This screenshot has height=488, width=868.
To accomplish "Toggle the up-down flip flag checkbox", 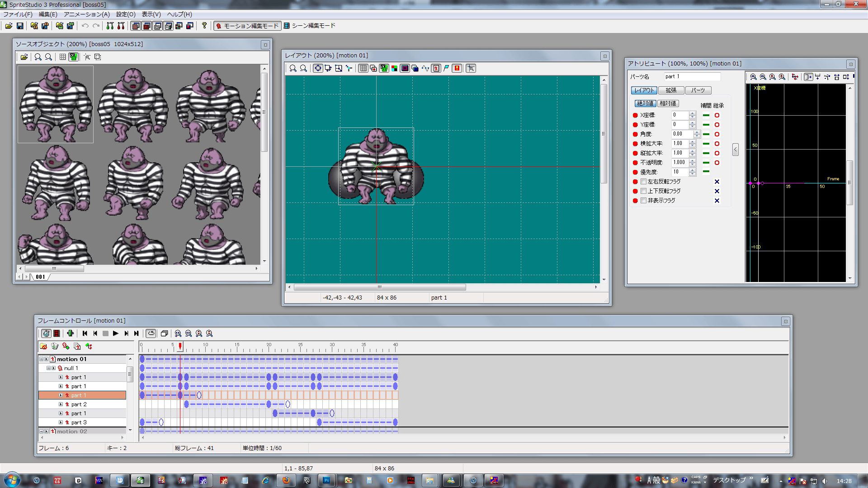I will click(643, 191).
